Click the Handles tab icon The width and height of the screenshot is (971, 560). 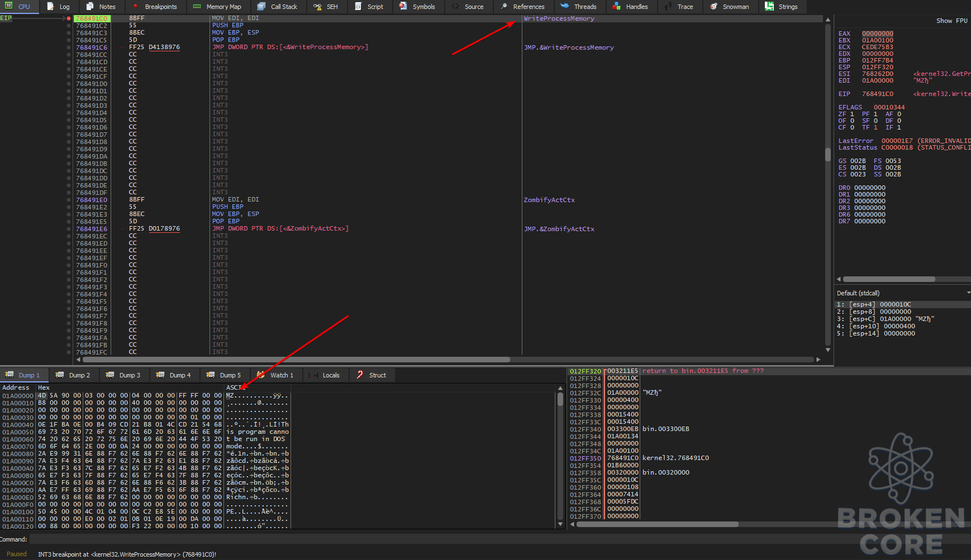tap(616, 7)
